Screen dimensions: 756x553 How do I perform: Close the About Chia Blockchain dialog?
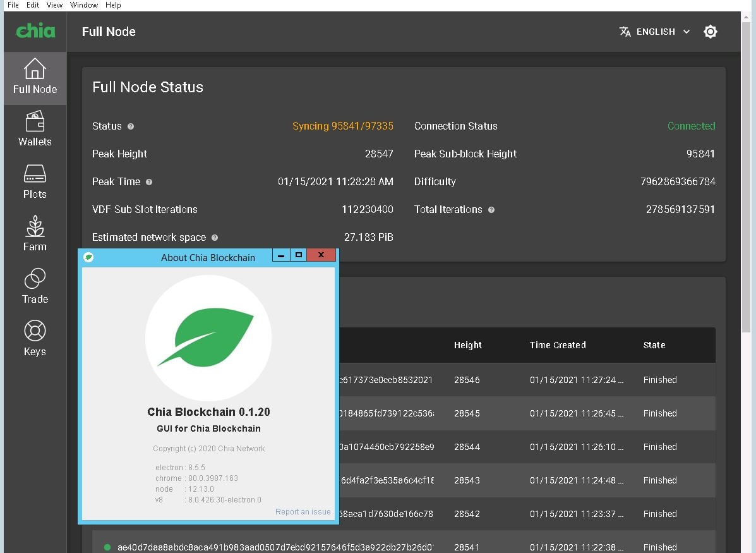tap(321, 255)
